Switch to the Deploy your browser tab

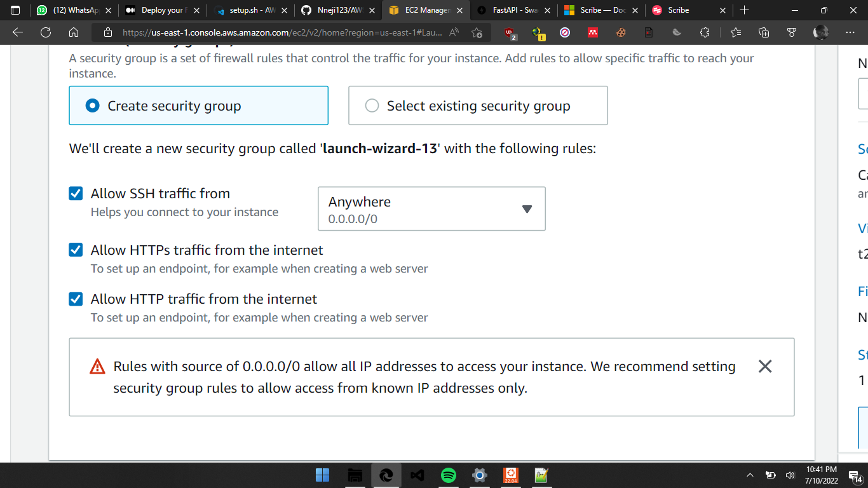[162, 10]
